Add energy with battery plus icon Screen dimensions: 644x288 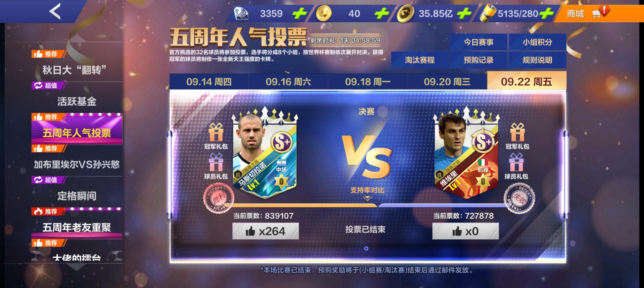tap(546, 13)
